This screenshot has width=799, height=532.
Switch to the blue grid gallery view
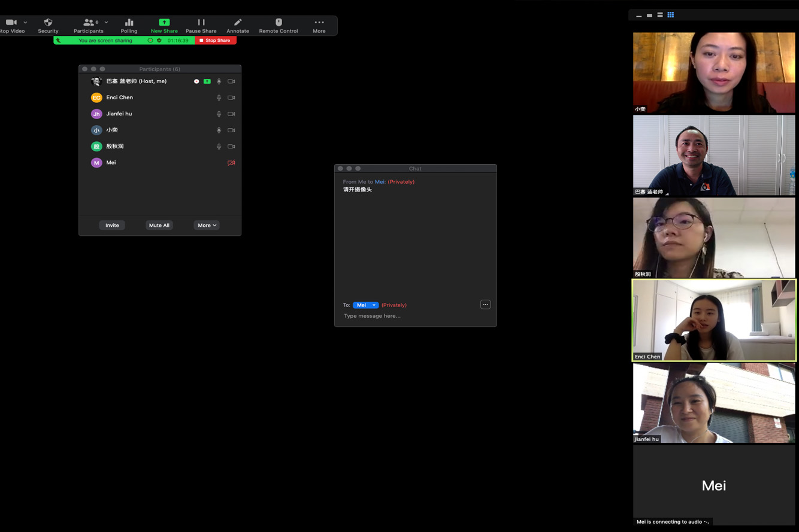(670, 15)
